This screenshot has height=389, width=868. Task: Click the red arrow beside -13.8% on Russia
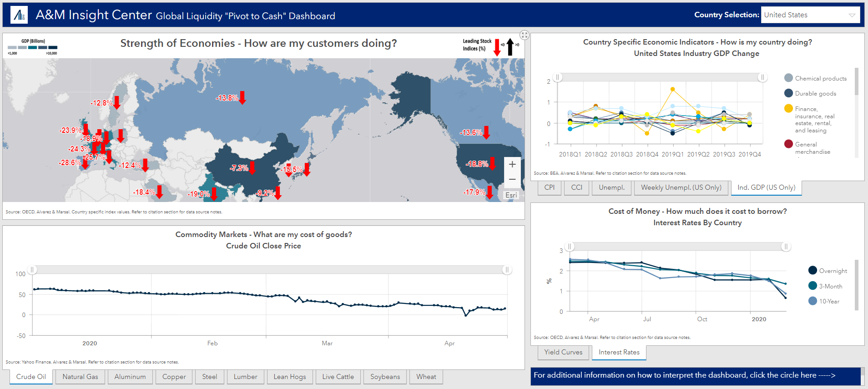point(242,97)
